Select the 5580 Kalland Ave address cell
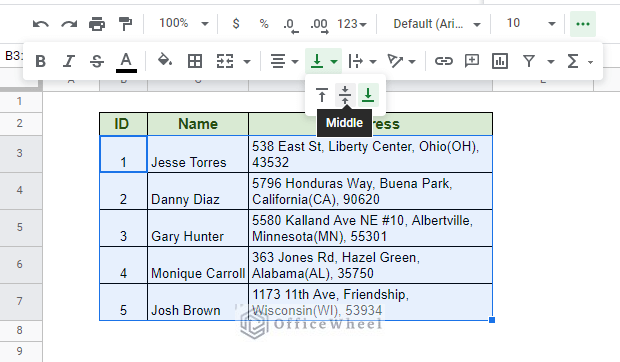The width and height of the screenshot is (620, 362). click(x=370, y=228)
